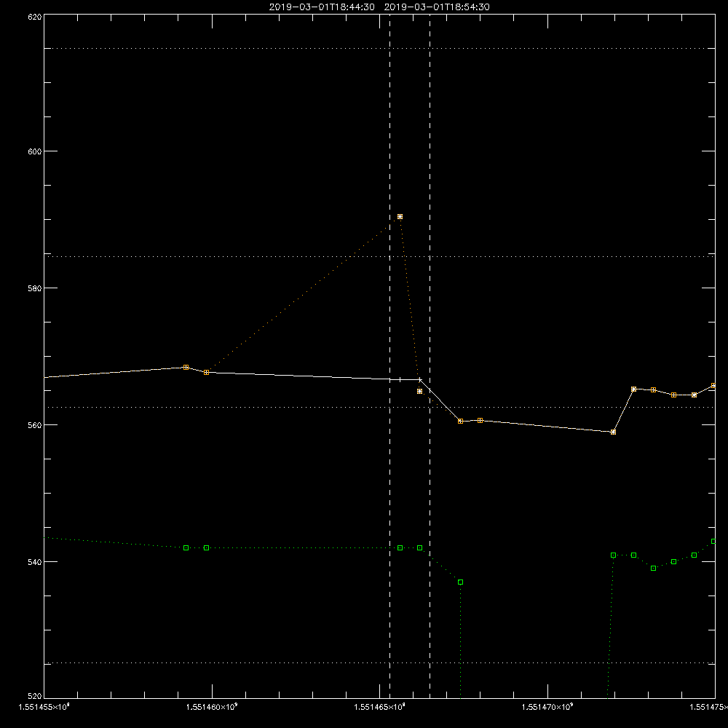The height and width of the screenshot is (728, 728).
Task: Click the cut-off x-axis label 1.551475
Action: pos(708,707)
